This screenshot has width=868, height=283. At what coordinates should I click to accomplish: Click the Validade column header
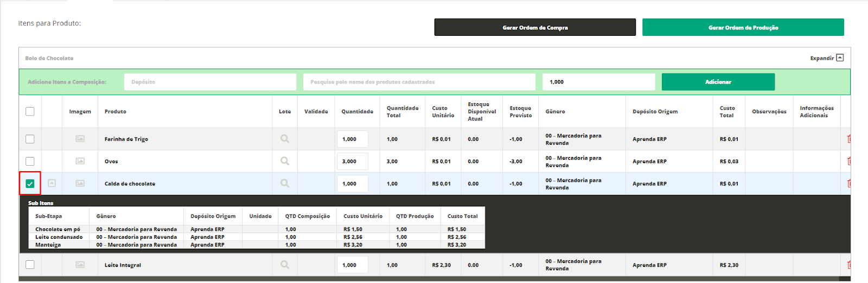coord(316,111)
